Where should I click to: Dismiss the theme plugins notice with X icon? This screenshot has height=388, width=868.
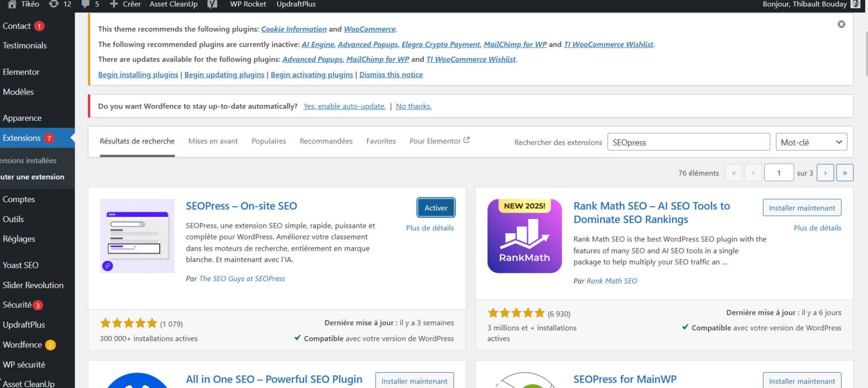841,24
